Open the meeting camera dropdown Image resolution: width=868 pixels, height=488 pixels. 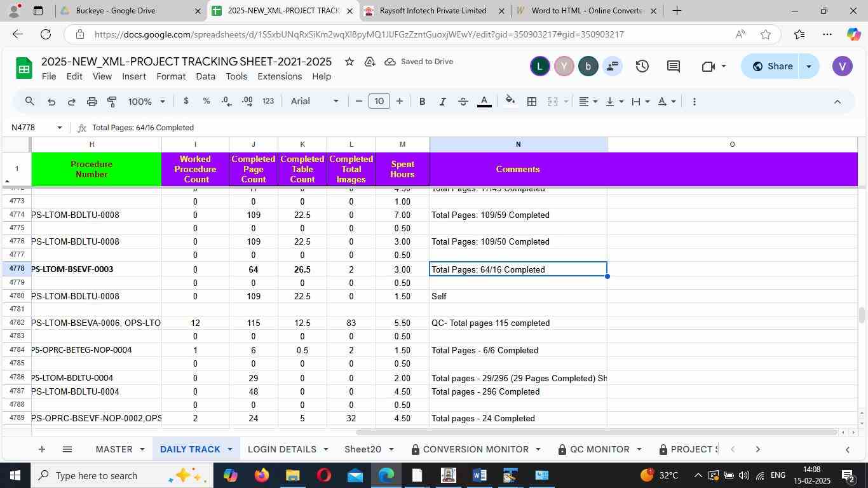pyautogui.click(x=714, y=66)
